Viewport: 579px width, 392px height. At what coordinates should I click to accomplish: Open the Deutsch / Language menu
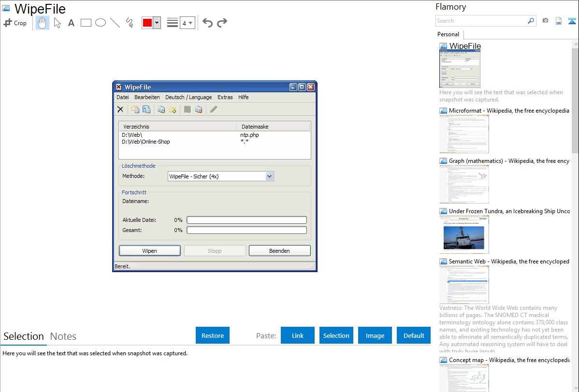188,97
